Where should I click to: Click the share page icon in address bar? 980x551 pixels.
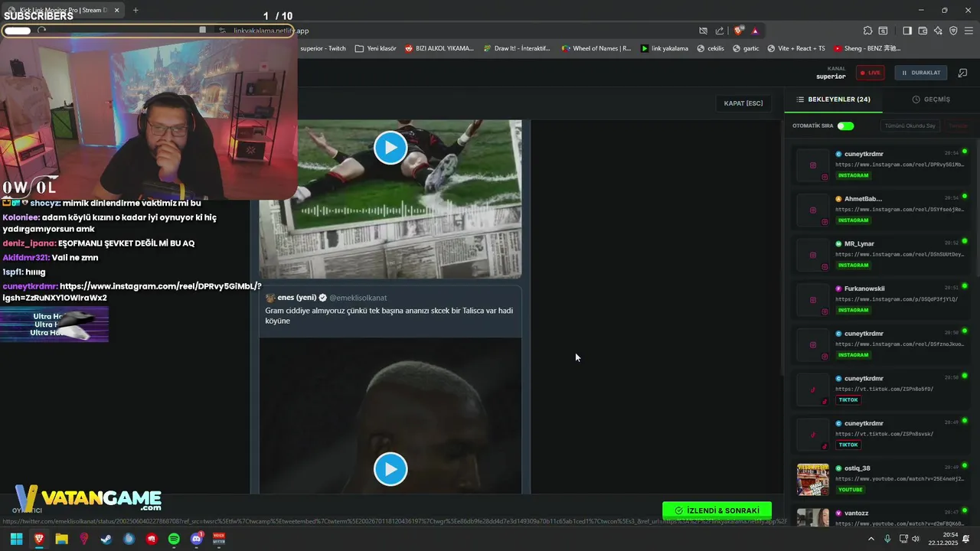[720, 31]
